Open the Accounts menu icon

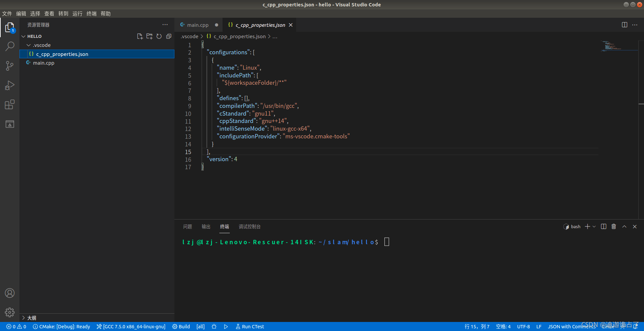click(x=10, y=293)
